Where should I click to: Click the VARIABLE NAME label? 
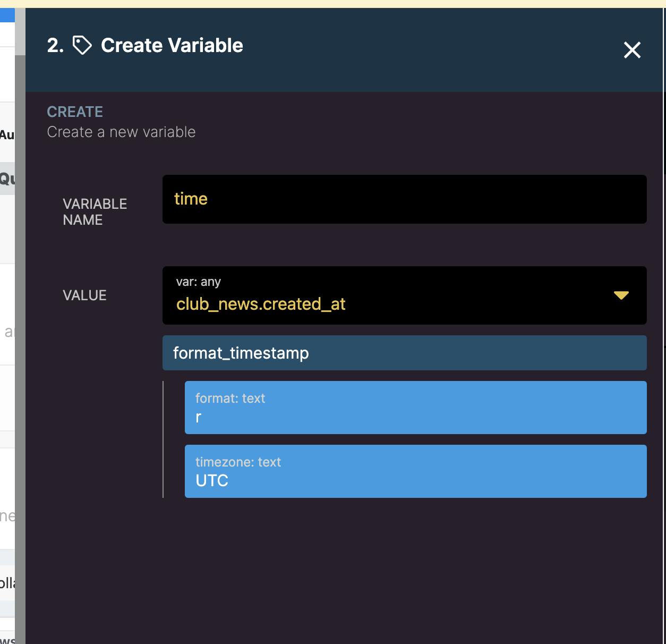(95, 211)
